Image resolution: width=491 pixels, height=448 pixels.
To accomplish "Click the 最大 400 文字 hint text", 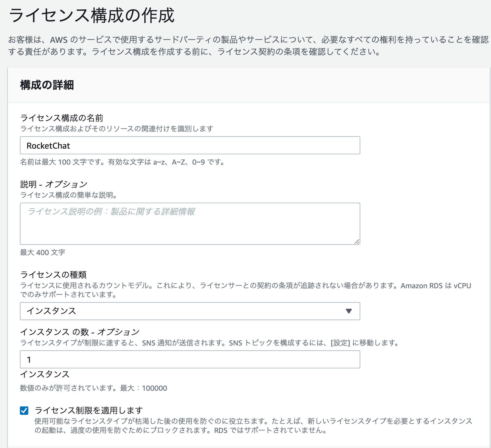I will 42,252.
